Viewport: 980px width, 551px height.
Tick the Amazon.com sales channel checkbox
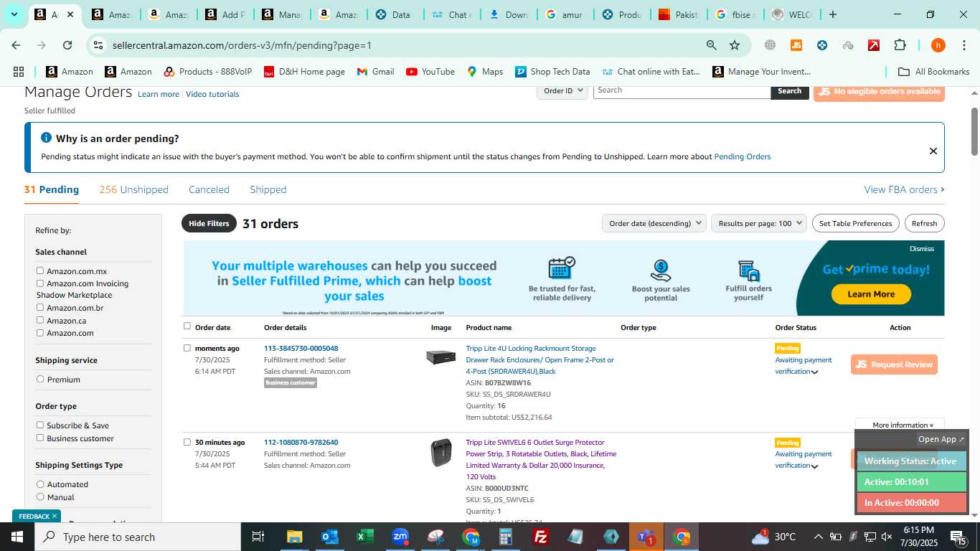[40, 332]
